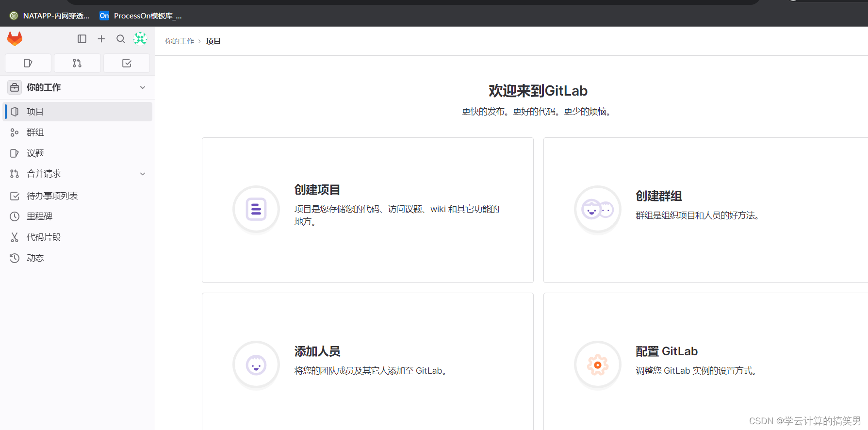Viewport: 868px width, 430px height.
Task: Click the 你的工作 breadcrumb link
Action: coord(180,41)
